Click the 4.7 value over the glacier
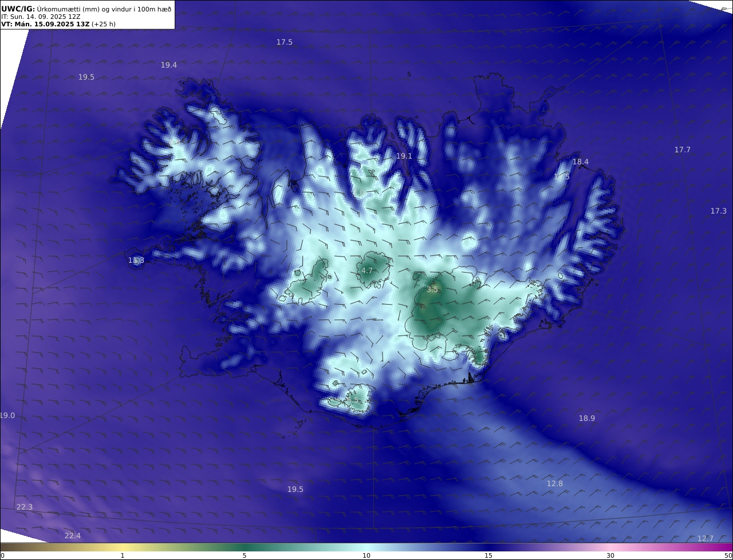 coord(367,271)
